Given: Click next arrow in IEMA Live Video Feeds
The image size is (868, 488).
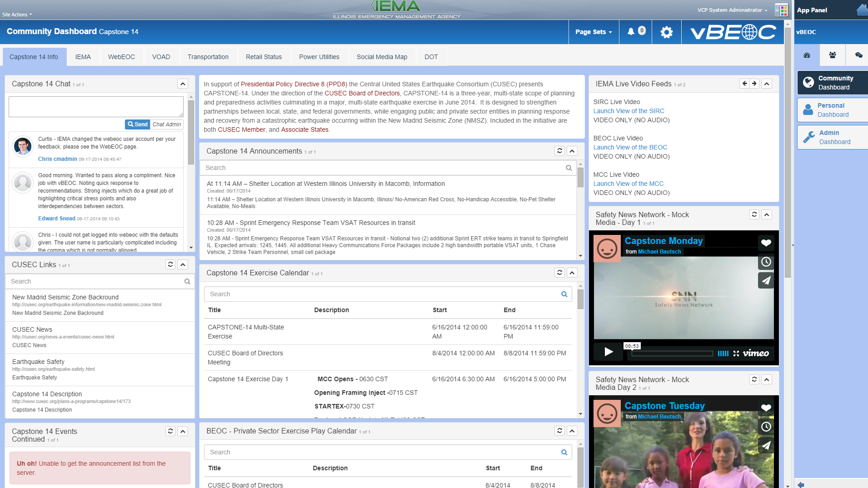Looking at the screenshot, I should pyautogui.click(x=754, y=84).
